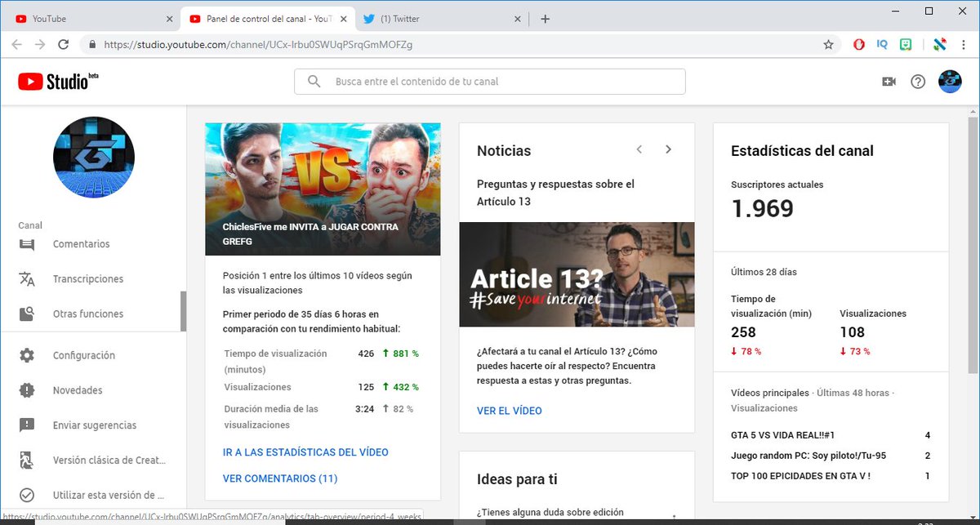Open the Chrome three-dot menu
Viewport: 980px width, 525px height.
point(964,45)
